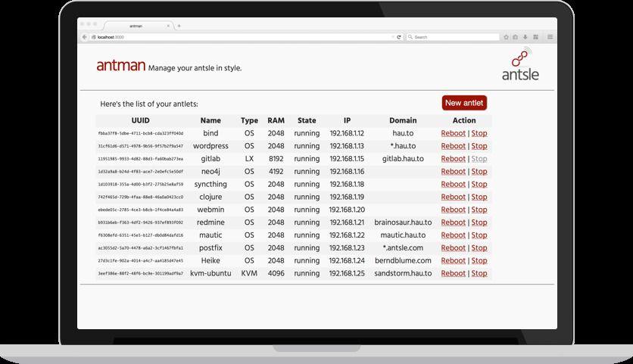Bookmark this page with the star icon
The width and height of the screenshot is (633, 364).
(x=506, y=37)
